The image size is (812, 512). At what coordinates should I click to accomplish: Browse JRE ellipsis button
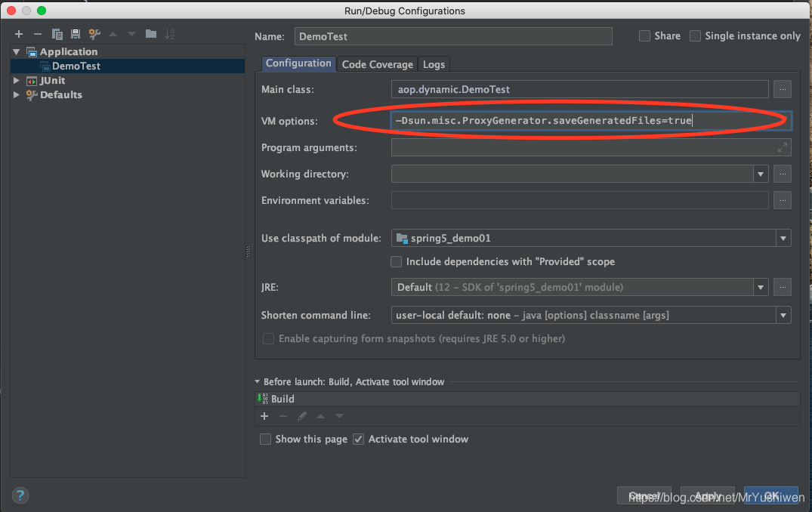click(x=783, y=287)
